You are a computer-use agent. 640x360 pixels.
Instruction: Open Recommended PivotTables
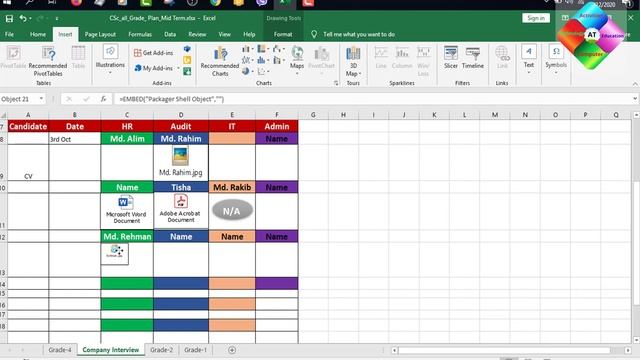point(48,61)
